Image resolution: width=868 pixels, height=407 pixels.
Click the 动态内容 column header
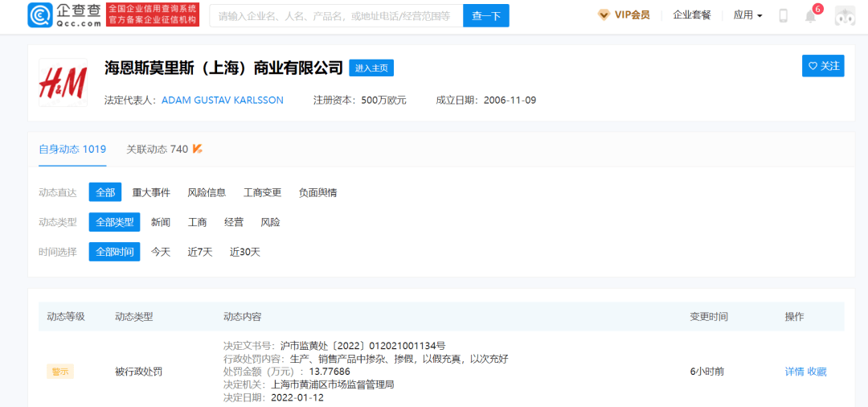(x=243, y=317)
